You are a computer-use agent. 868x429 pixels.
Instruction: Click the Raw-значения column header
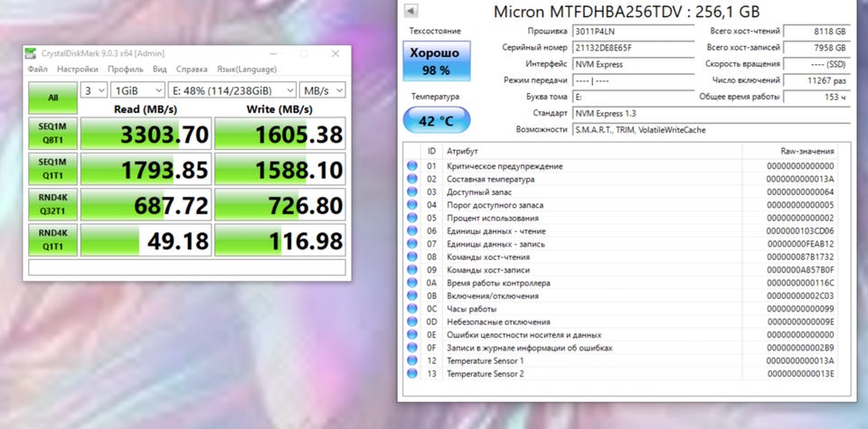[x=789, y=151]
